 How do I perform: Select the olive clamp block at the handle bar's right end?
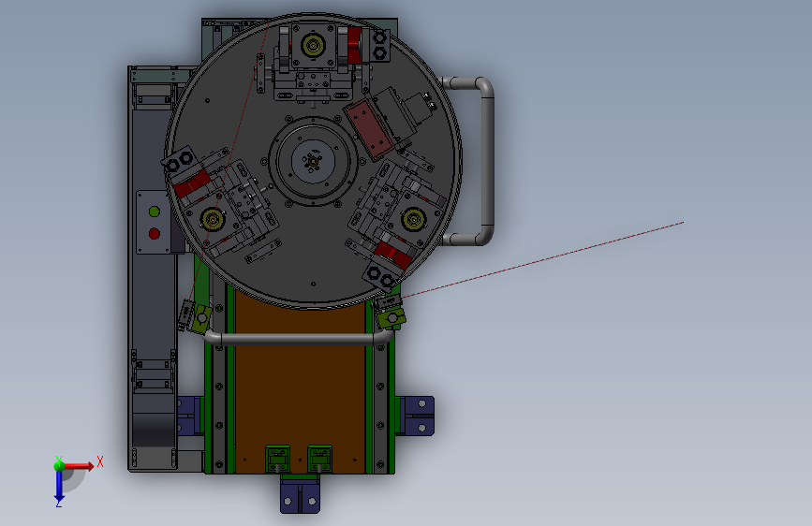(391, 318)
